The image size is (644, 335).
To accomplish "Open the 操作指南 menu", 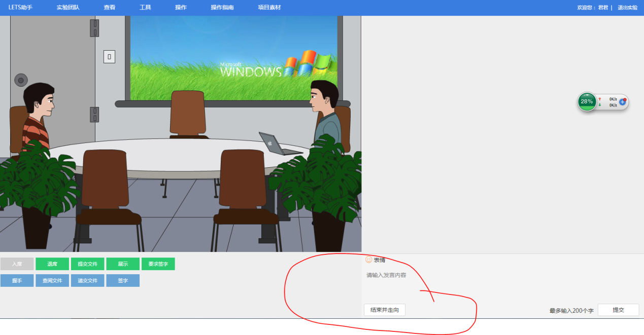I will [222, 8].
